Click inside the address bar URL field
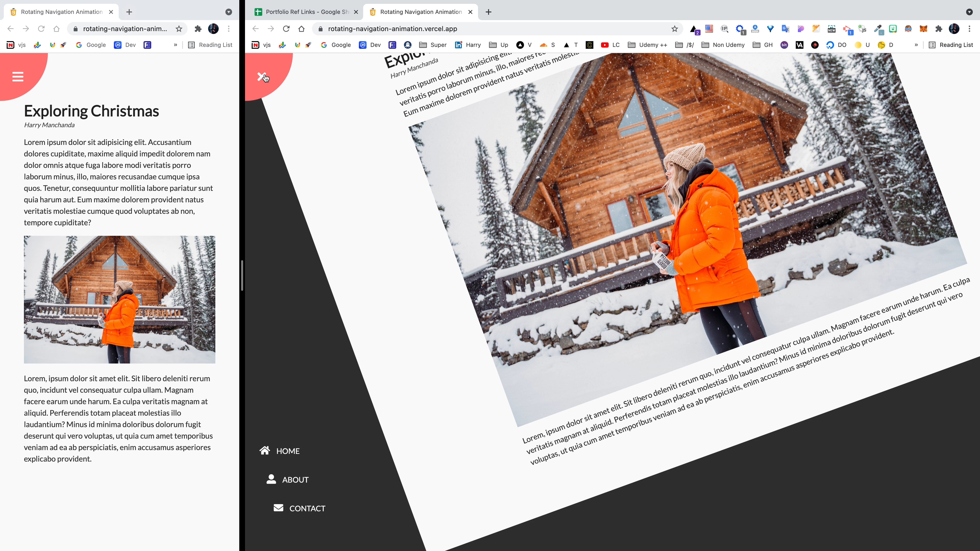 click(419, 29)
